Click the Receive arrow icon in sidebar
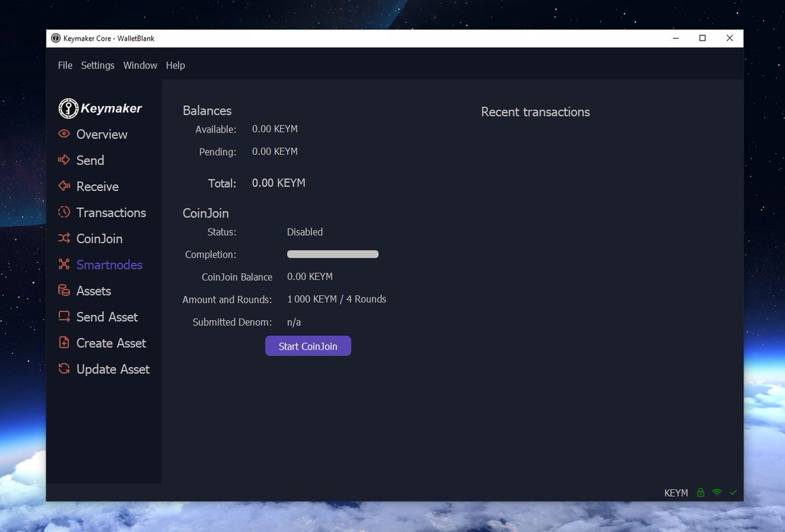 click(x=64, y=186)
